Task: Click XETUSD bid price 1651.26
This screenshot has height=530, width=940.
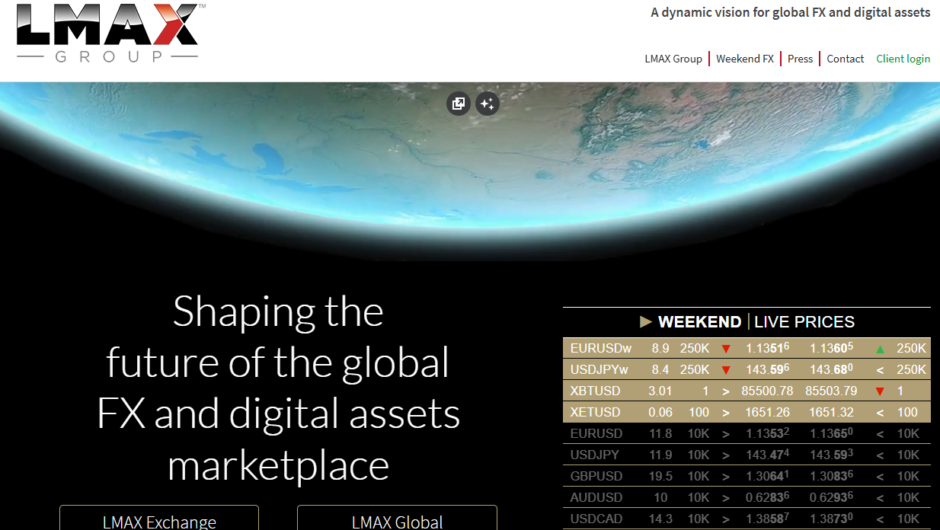Action: [767, 412]
